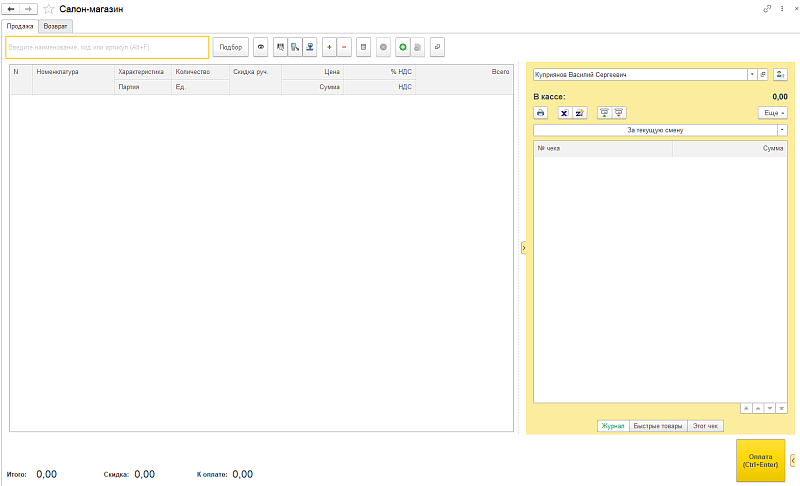Click the Z-report icon

click(x=579, y=113)
